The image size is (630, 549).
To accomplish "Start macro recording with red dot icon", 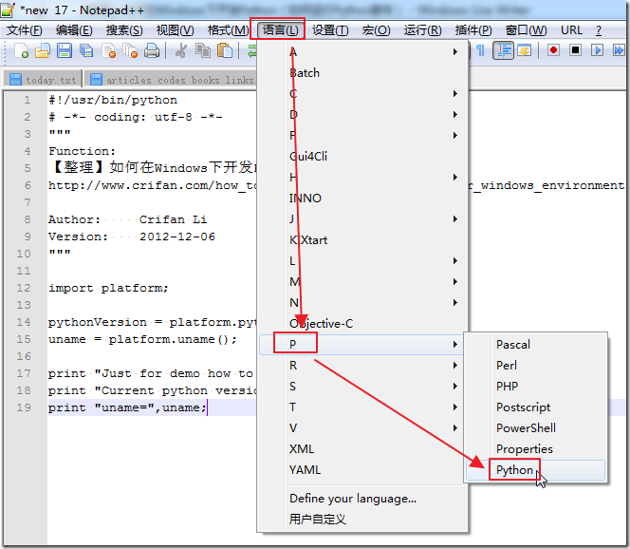I will pos(553,50).
